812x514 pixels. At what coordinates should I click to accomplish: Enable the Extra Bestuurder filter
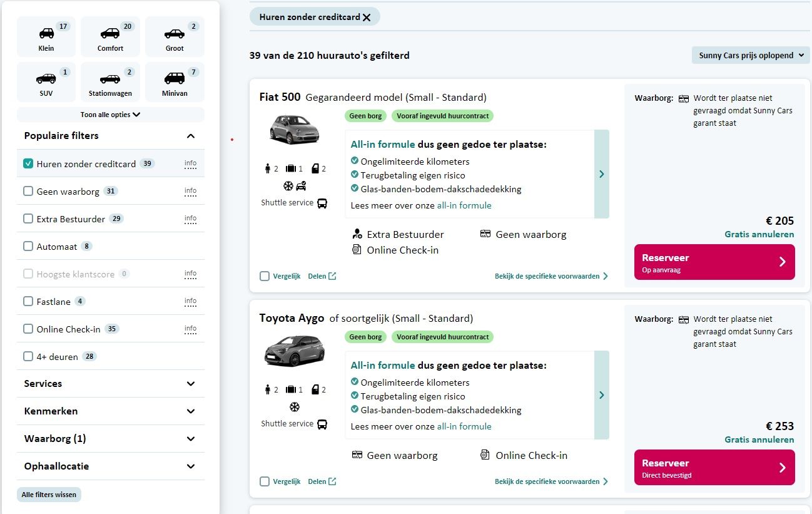click(x=28, y=218)
